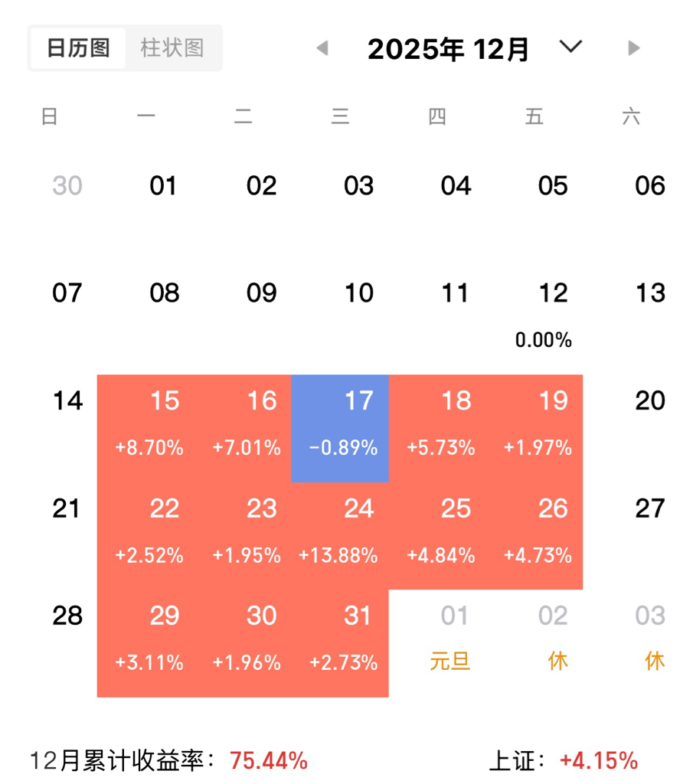
Task: Go to previous month with left arrow
Action: click(322, 48)
